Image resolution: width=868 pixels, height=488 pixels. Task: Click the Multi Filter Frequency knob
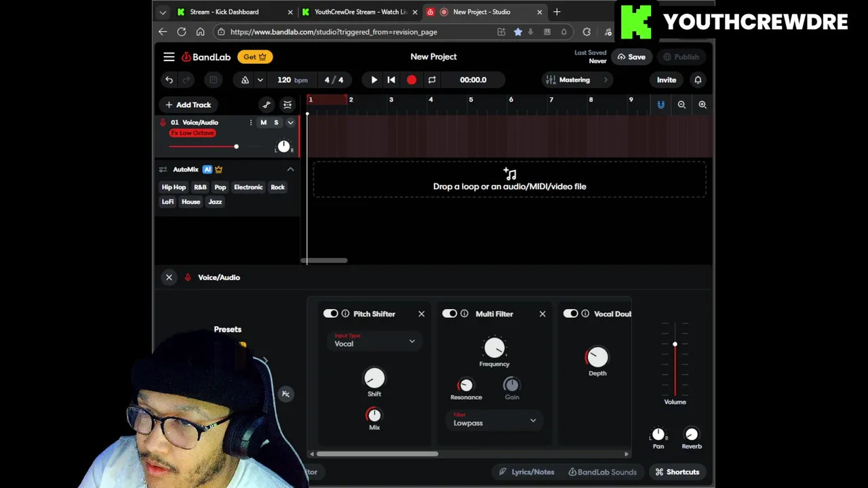(x=494, y=348)
